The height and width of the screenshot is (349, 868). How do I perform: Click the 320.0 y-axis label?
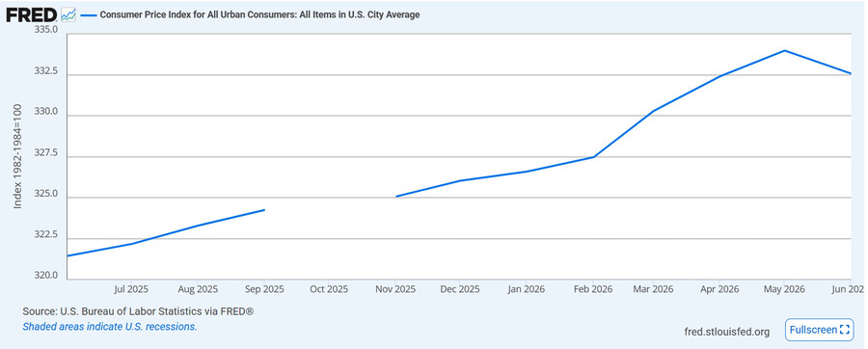(46, 275)
